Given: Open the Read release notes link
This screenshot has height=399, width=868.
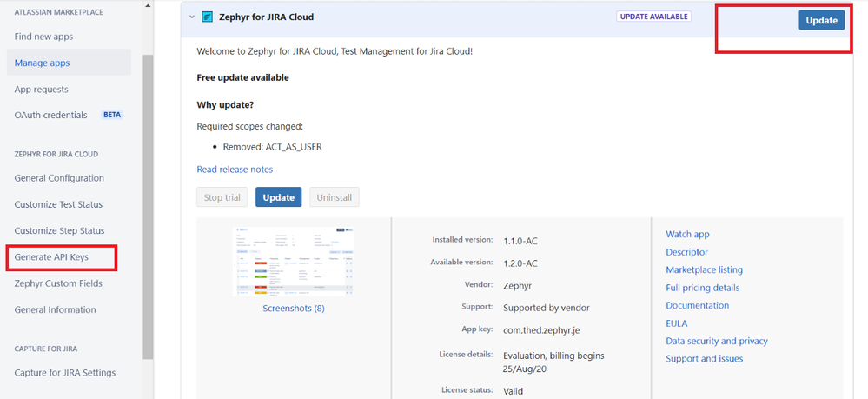Looking at the screenshot, I should point(235,169).
